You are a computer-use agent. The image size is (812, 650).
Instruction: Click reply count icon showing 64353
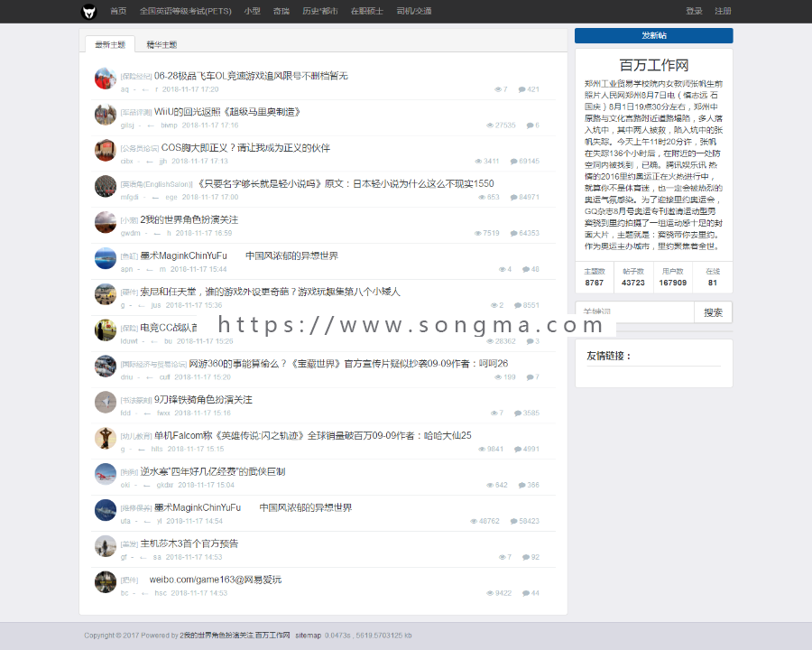(x=513, y=233)
